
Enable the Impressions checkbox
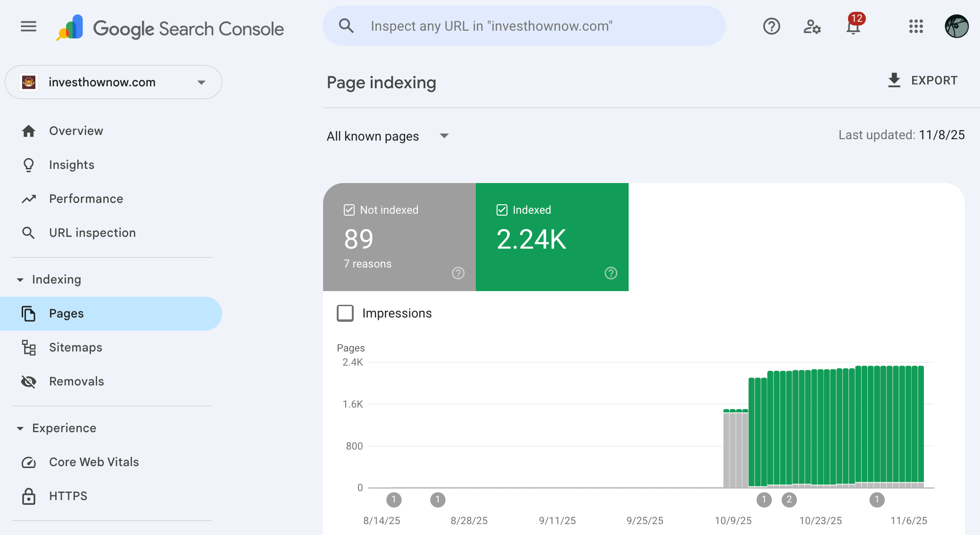(345, 313)
